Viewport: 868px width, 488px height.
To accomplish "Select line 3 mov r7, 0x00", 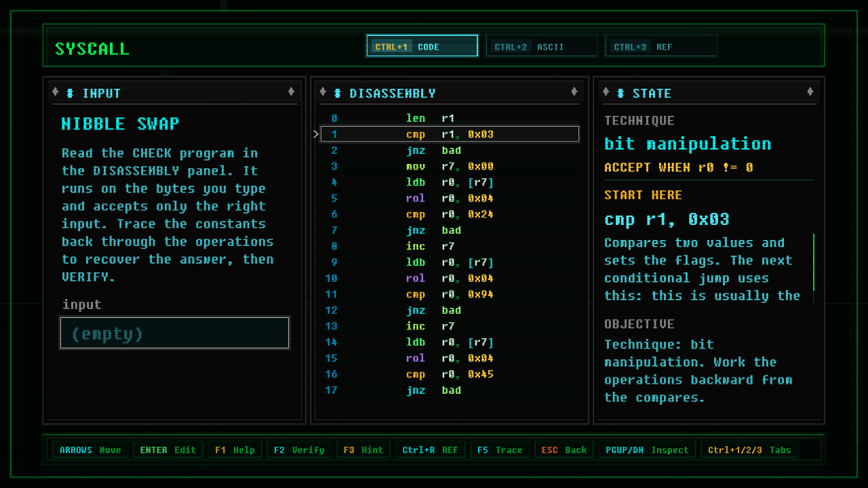I will [449, 166].
